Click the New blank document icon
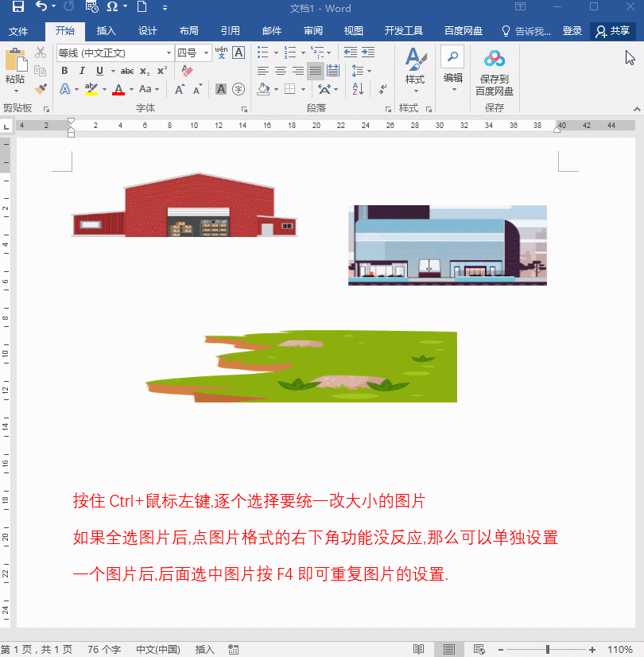Viewport: 644px width, 657px height. click(142, 6)
